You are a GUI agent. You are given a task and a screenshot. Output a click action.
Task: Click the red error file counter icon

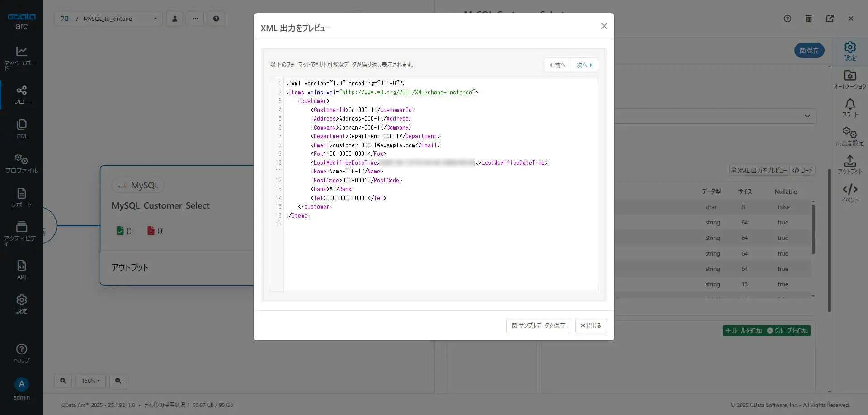click(151, 231)
